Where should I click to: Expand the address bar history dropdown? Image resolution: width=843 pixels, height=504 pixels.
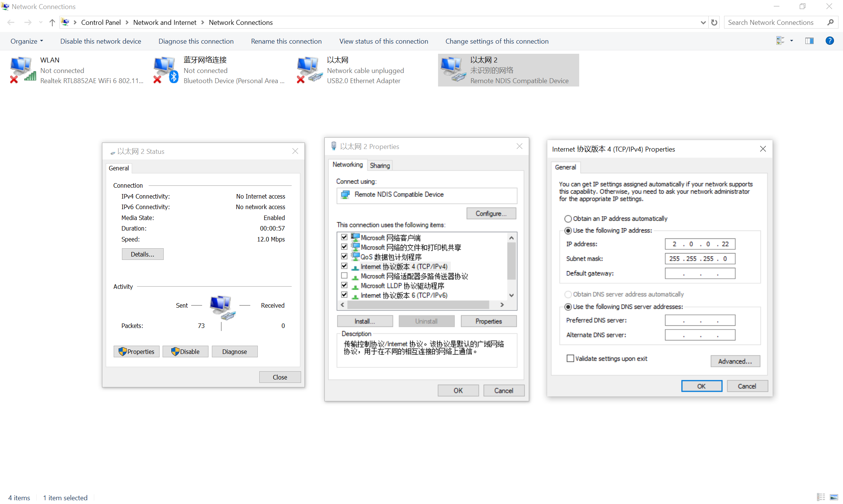(x=703, y=23)
